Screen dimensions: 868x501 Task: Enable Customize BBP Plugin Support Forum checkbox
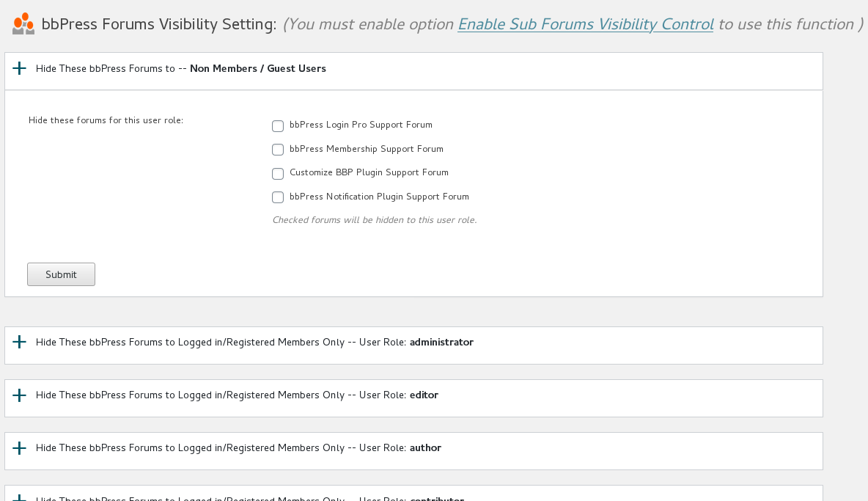point(278,173)
